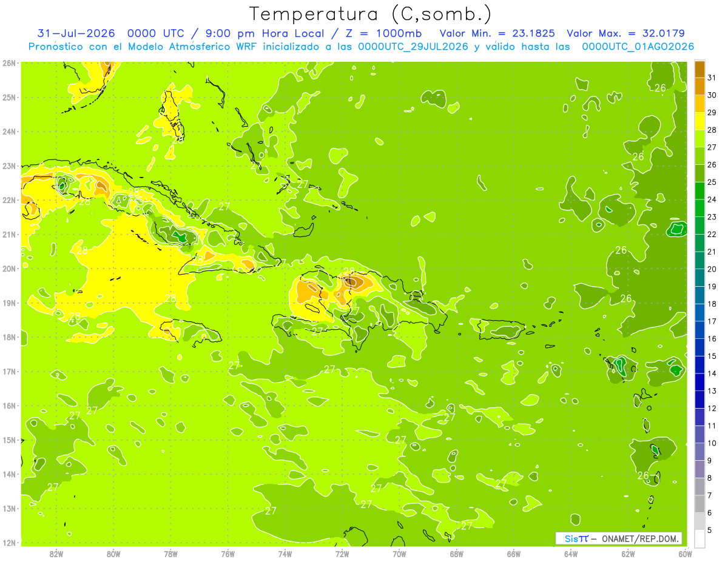
Task: Click the 9 degree purple legend swatch
Action: 699,452
